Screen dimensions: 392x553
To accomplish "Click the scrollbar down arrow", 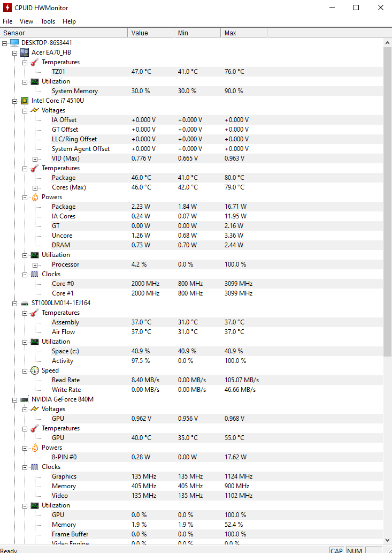I will 388,540.
